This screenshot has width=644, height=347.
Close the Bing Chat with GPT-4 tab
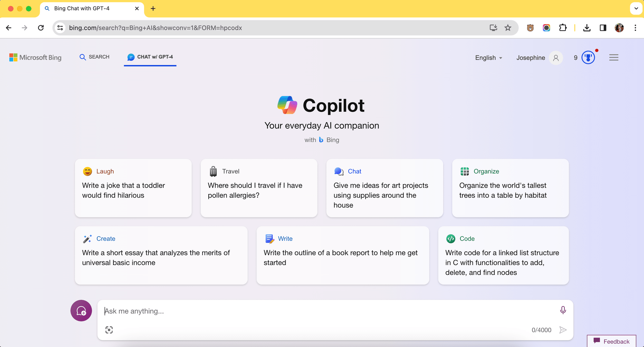coord(137,8)
